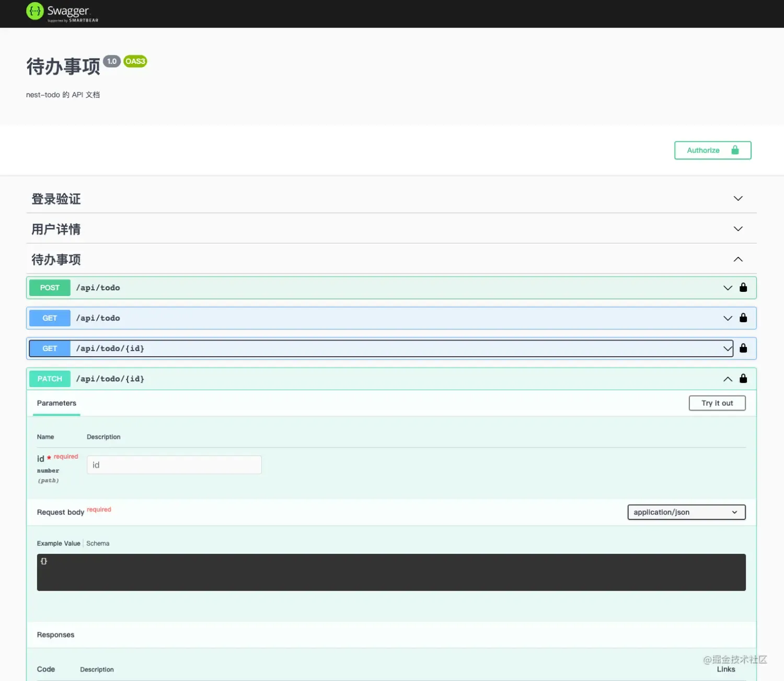Screen dimensions: 784x681
Task: Switch to the Schema tab
Action: point(98,543)
